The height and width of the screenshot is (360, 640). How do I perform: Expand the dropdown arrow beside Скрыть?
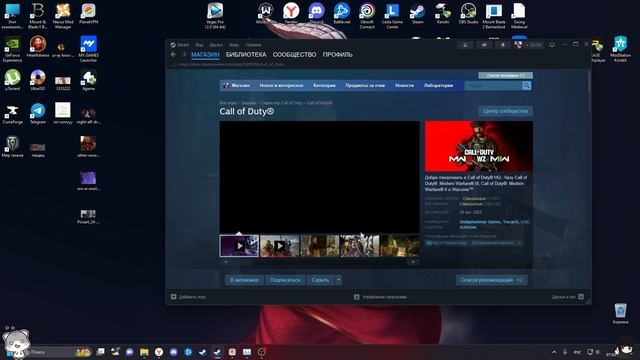[x=338, y=280]
